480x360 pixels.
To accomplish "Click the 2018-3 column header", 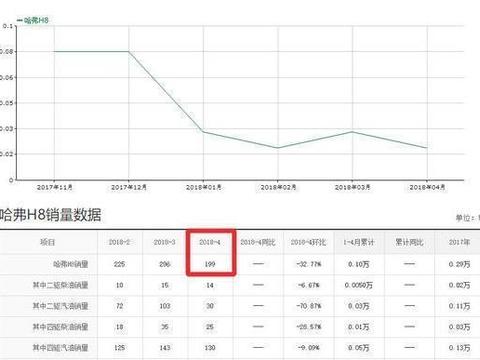I will coord(165,242).
